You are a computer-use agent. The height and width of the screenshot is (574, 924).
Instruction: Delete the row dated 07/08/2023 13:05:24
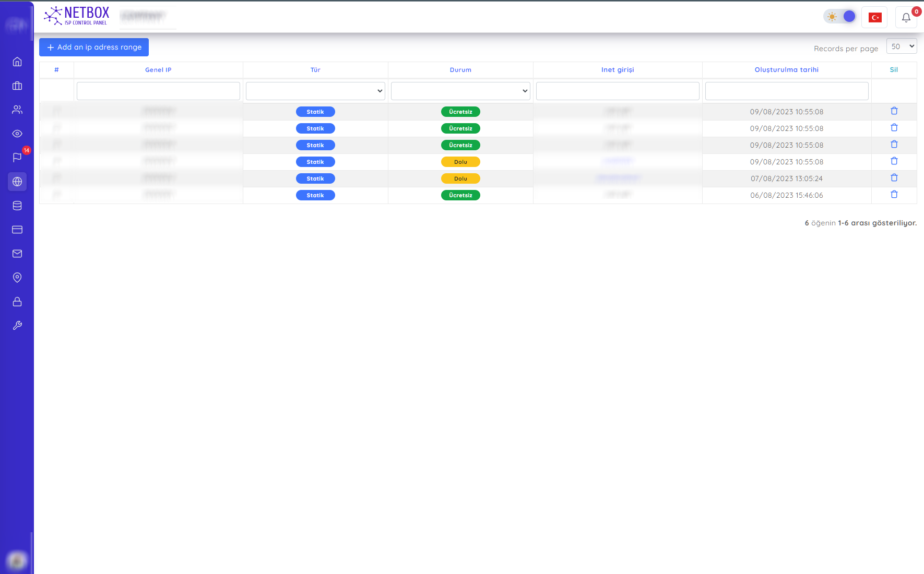pos(894,178)
